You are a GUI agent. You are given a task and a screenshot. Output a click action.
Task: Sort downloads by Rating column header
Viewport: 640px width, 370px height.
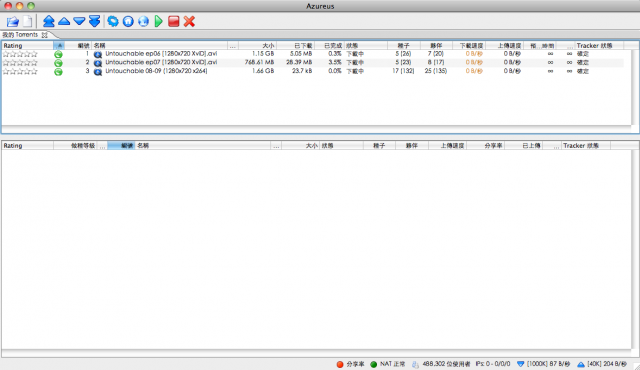coord(27,45)
